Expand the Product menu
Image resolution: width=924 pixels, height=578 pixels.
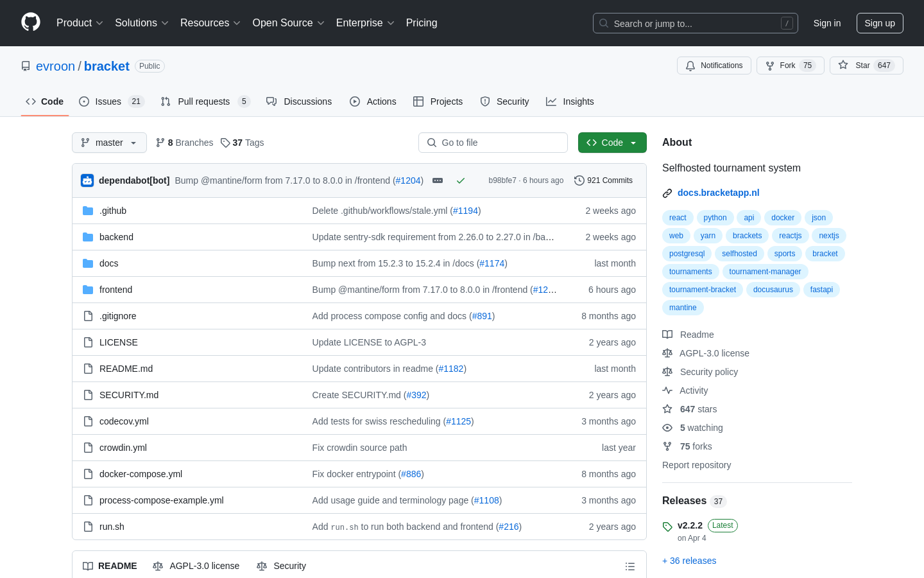80,22
